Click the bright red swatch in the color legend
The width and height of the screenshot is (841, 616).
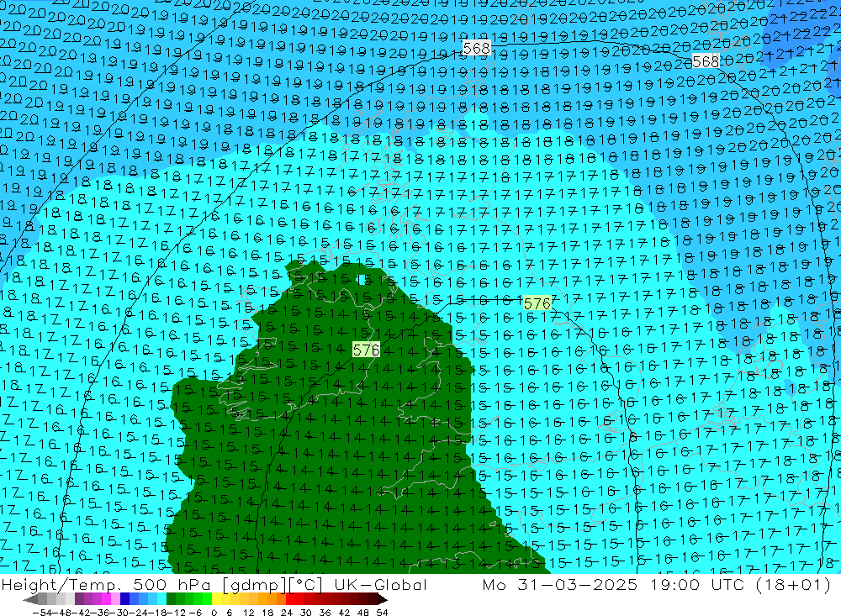pos(290,599)
